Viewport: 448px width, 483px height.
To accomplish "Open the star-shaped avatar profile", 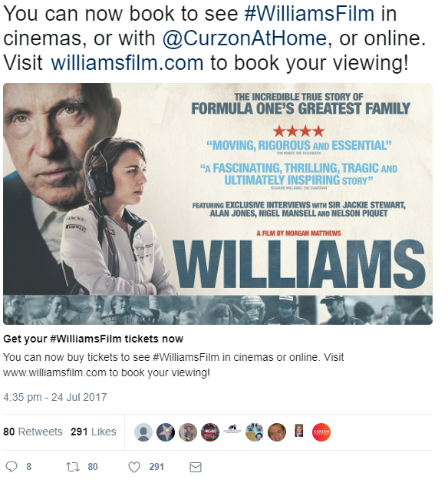I will [166, 432].
